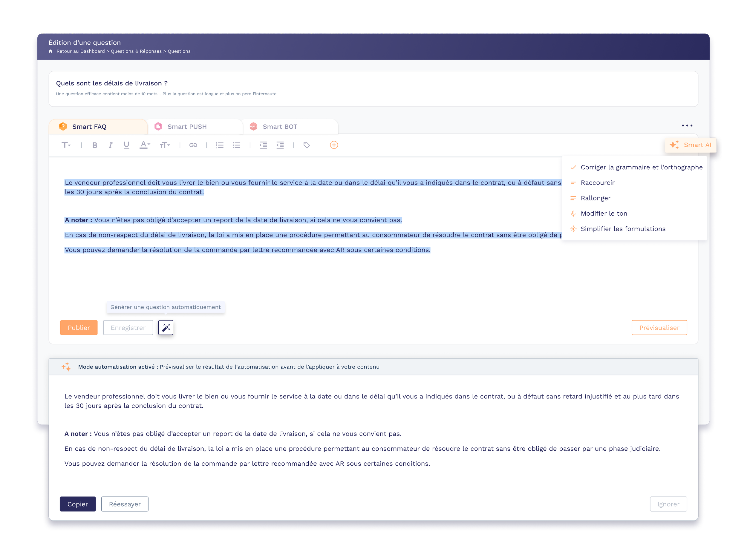This screenshot has height=560, width=747.
Task: Create a bulleted list
Action: pos(236,145)
